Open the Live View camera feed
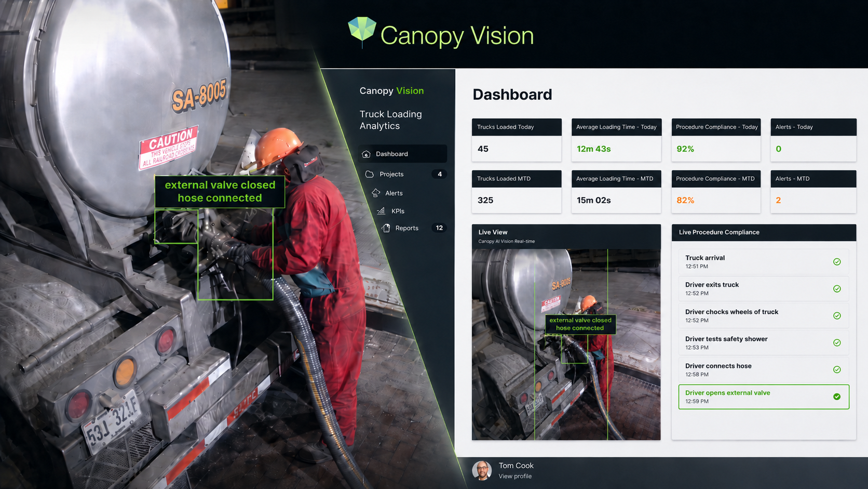Screen dimensions: 868x489 coord(566,345)
